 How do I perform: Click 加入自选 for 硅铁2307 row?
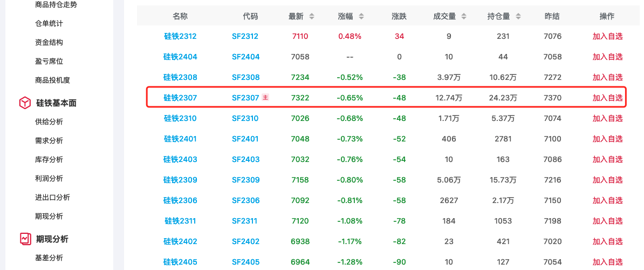pyautogui.click(x=607, y=98)
